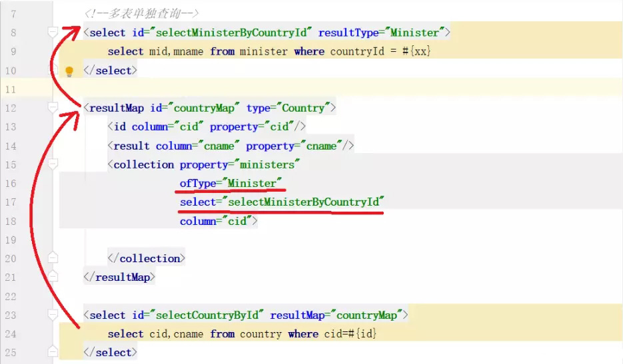
Task: Click line number 13 in the gutter
Action: [11, 127]
